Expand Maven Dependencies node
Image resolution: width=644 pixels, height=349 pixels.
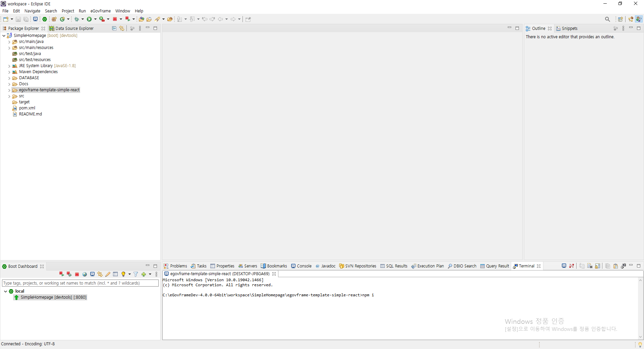point(9,72)
